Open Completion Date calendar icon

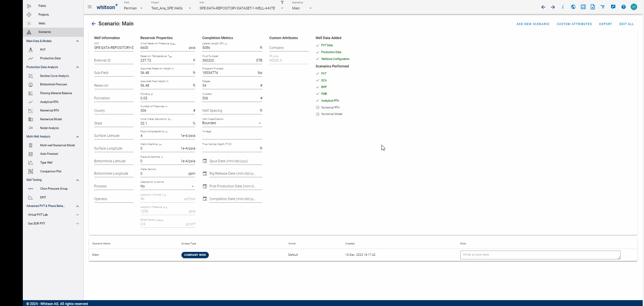pos(205,199)
